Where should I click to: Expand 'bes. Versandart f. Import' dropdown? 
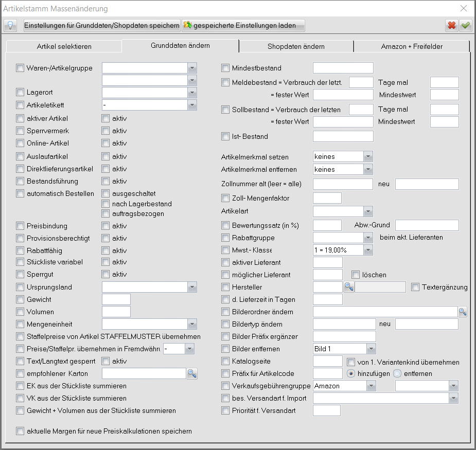(x=453, y=398)
